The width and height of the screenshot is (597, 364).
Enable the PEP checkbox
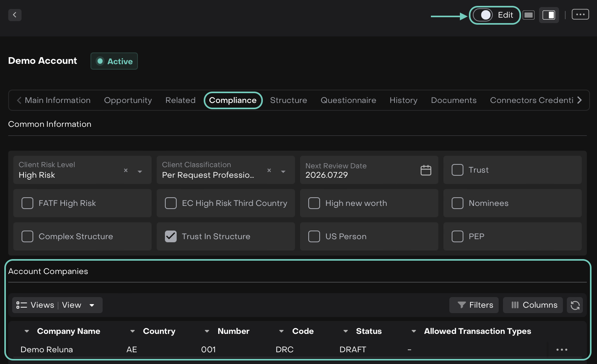(x=457, y=236)
